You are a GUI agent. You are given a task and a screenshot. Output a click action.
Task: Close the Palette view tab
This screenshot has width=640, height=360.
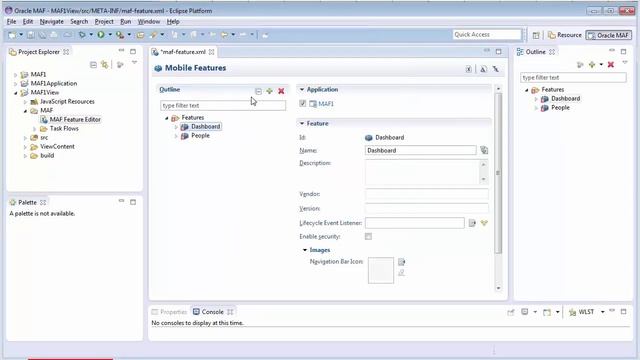tap(43, 202)
